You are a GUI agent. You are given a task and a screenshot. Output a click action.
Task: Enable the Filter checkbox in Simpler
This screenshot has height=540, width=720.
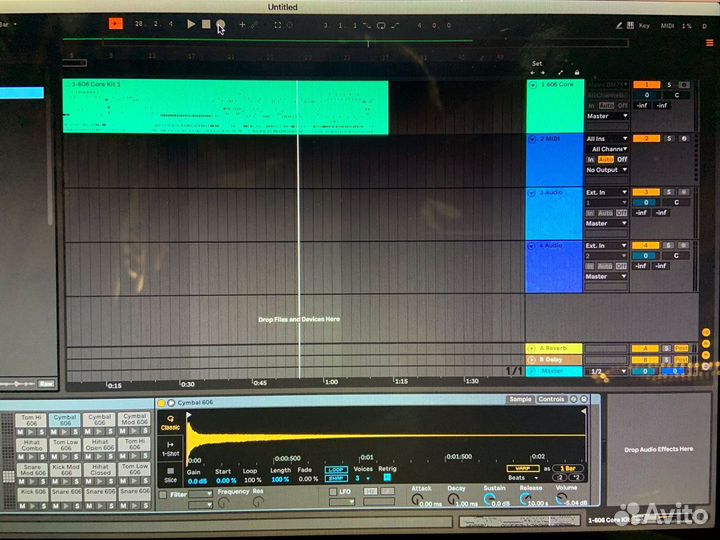pos(164,494)
